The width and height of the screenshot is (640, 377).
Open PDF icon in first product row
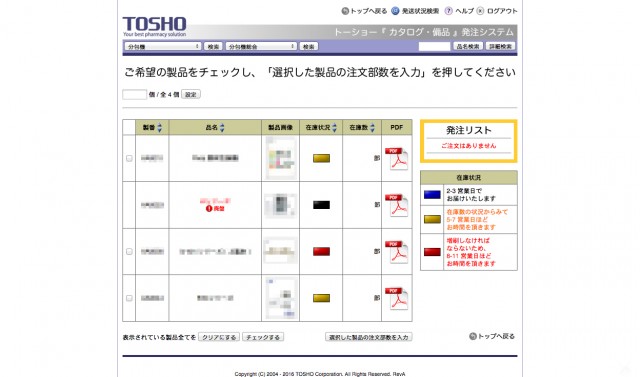(396, 158)
